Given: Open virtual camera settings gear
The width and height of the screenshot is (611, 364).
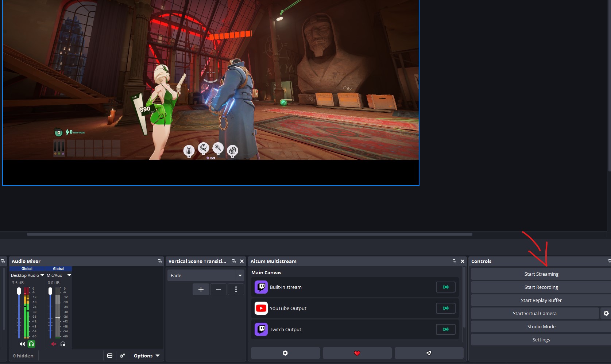Looking at the screenshot, I should [606, 313].
